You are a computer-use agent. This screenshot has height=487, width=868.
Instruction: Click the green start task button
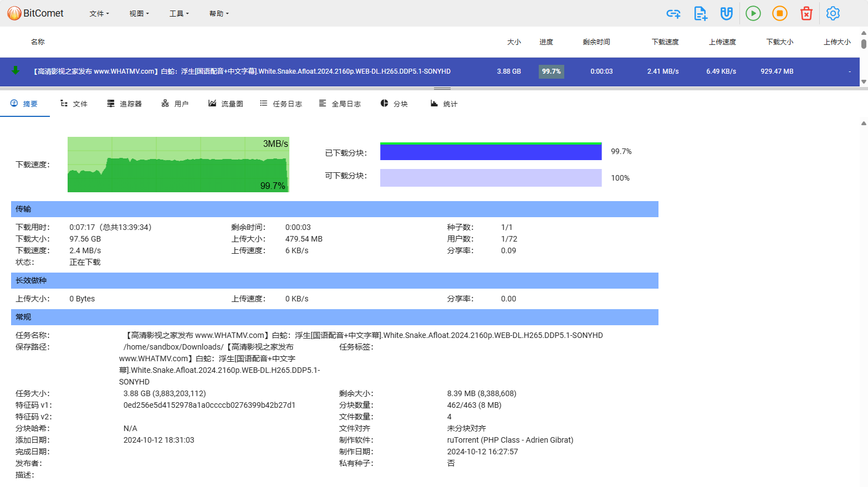point(753,13)
